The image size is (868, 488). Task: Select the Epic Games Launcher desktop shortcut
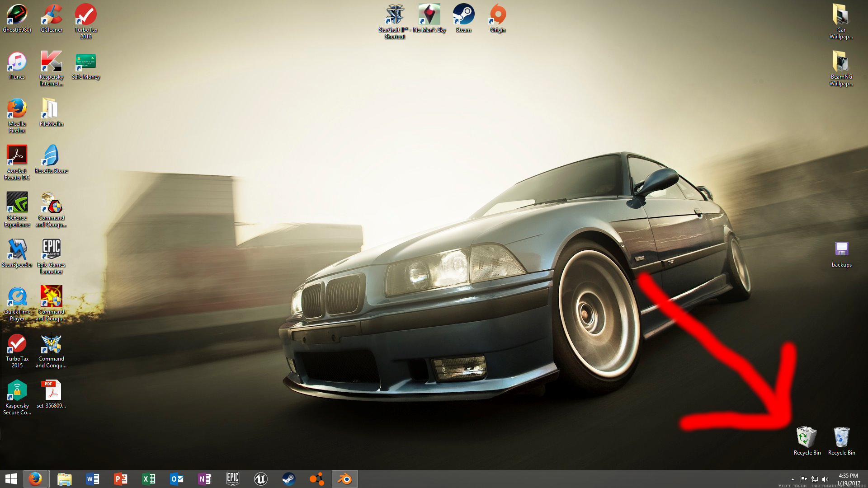tap(51, 256)
